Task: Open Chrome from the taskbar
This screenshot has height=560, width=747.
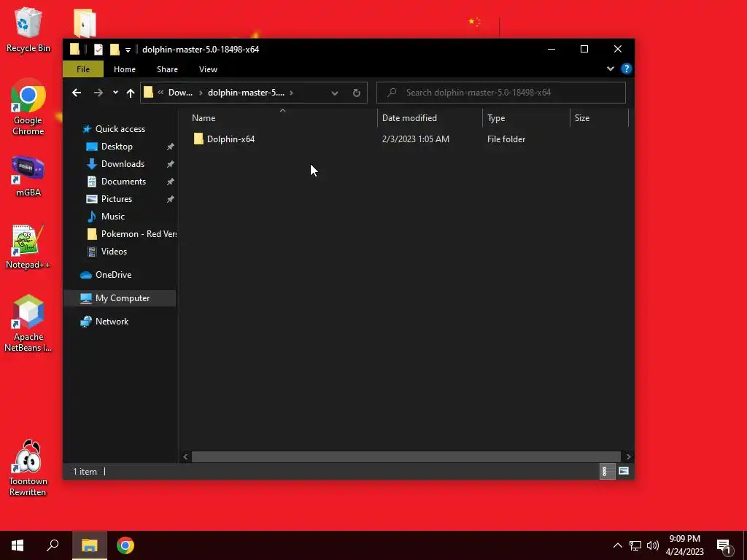Action: [125, 545]
